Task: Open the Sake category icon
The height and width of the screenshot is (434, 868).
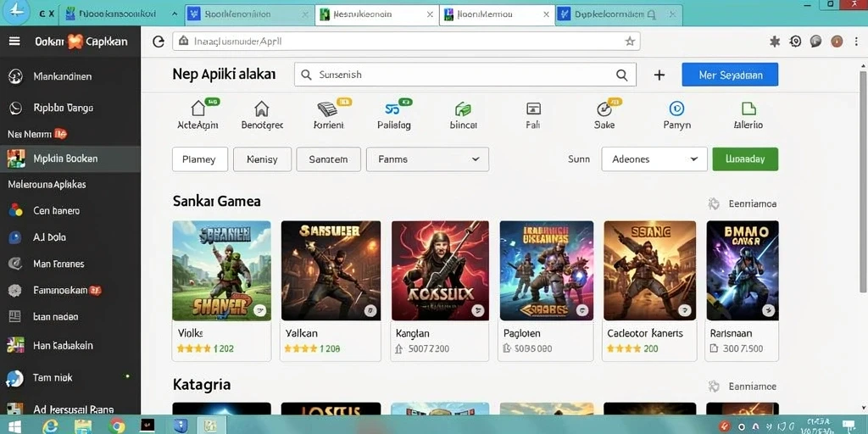Action: point(604,108)
